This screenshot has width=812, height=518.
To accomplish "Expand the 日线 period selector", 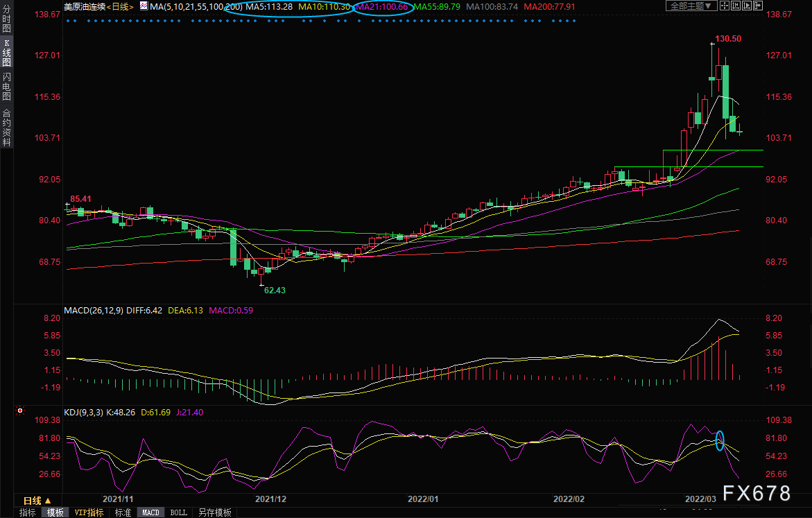I will [37, 501].
